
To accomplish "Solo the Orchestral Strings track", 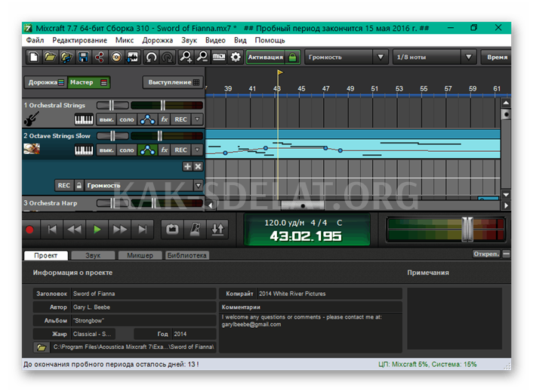I will click(127, 119).
